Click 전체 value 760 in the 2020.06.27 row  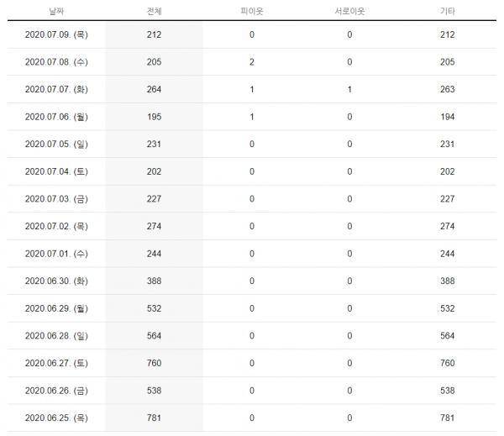click(154, 363)
